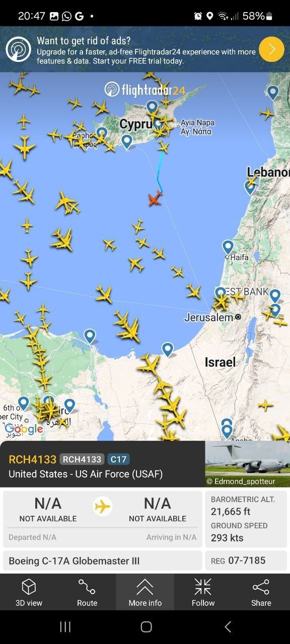Tap Boeing C-17A Globemaster III label
This screenshot has width=290, height=644.
(74, 560)
